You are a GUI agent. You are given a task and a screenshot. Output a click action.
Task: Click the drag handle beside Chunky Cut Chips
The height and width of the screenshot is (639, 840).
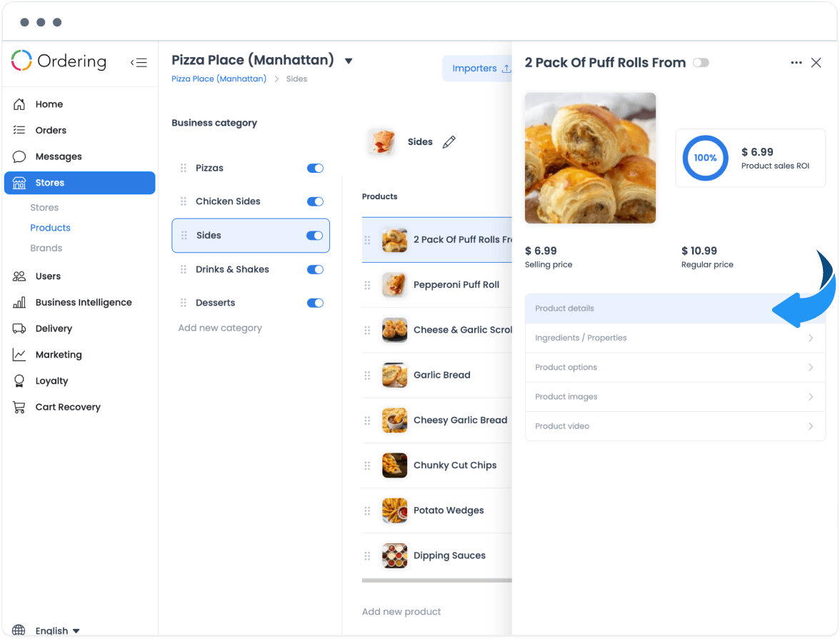[x=367, y=466]
